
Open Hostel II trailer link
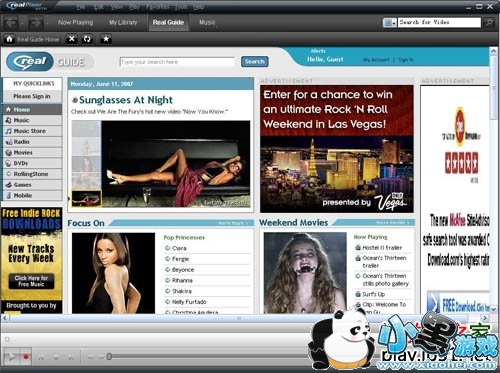point(382,248)
